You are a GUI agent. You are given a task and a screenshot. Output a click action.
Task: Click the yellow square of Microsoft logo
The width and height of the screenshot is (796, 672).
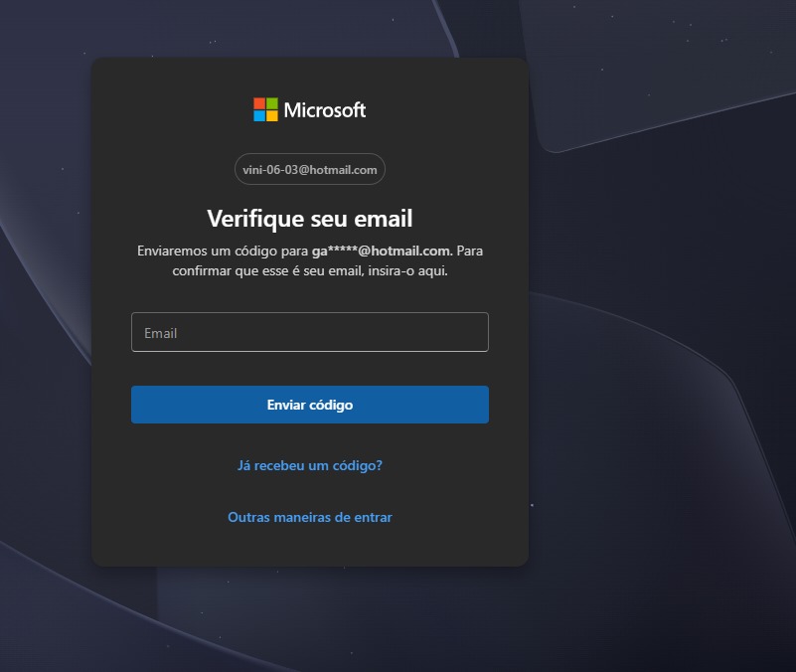(x=272, y=116)
